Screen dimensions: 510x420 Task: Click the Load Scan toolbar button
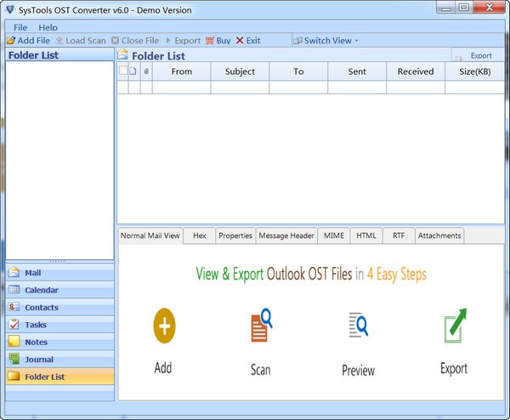tap(81, 41)
